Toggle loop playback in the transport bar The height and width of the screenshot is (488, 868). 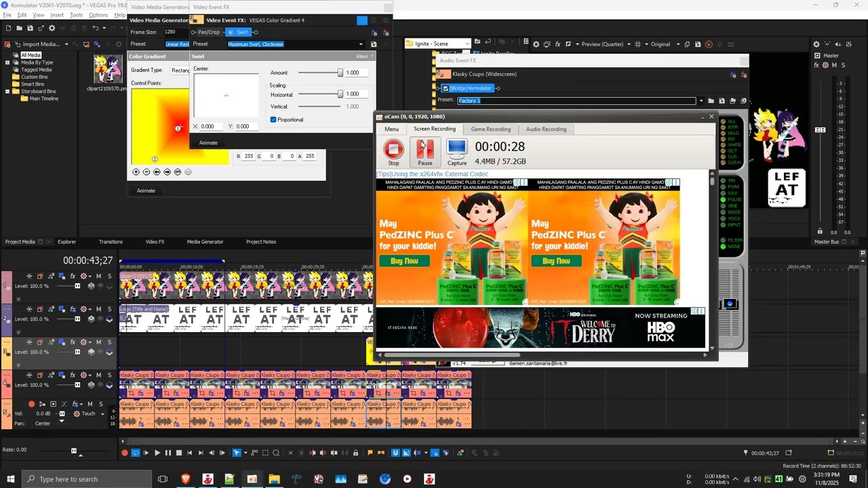click(135, 453)
